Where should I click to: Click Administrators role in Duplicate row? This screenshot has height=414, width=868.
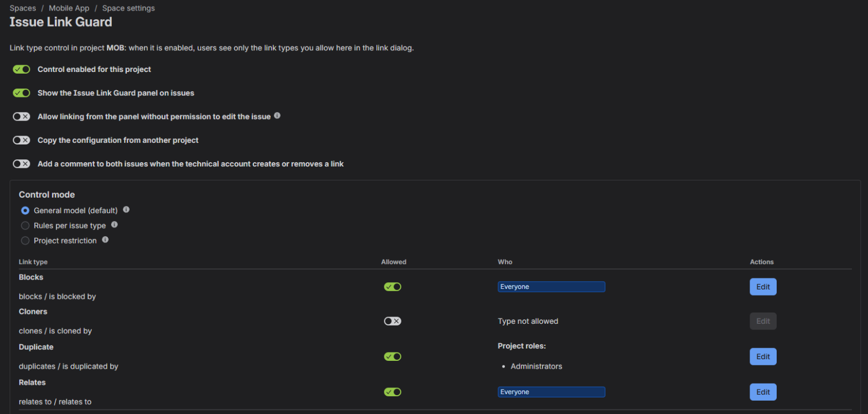(x=536, y=366)
